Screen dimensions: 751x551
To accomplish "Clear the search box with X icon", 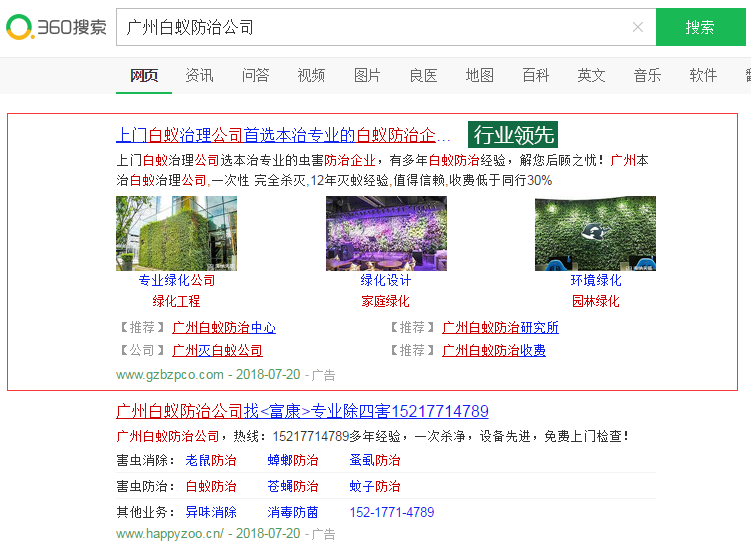I will 637,27.
